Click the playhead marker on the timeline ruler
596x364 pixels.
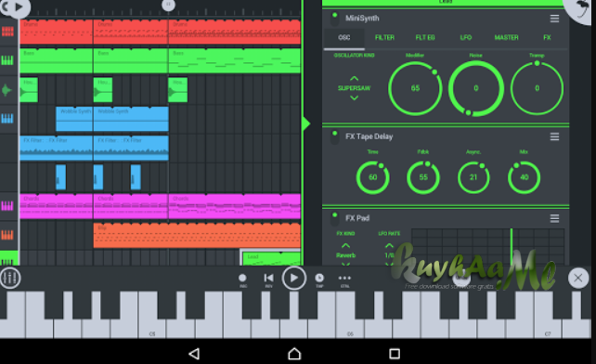[168, 5]
